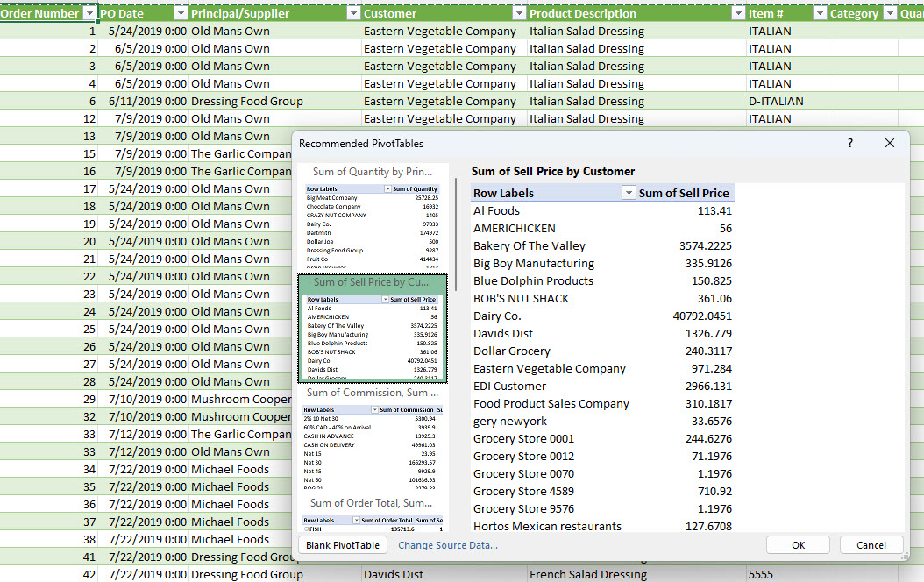The image size is (924, 582).
Task: Select The Garlic Company cell in order 15
Action: [x=241, y=153]
